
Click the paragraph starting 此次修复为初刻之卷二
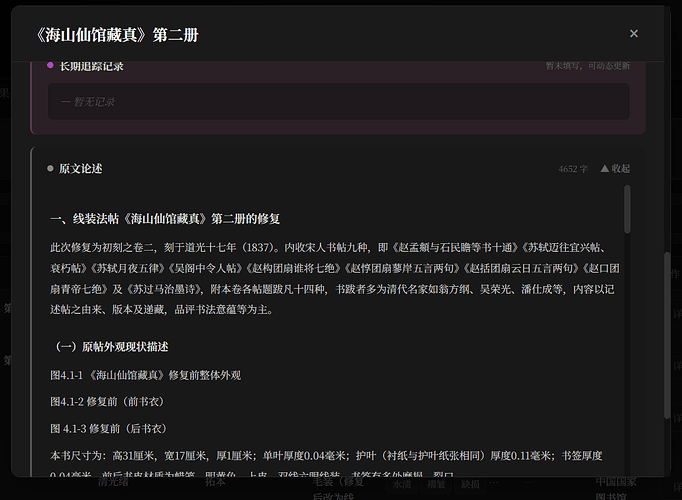(335, 279)
